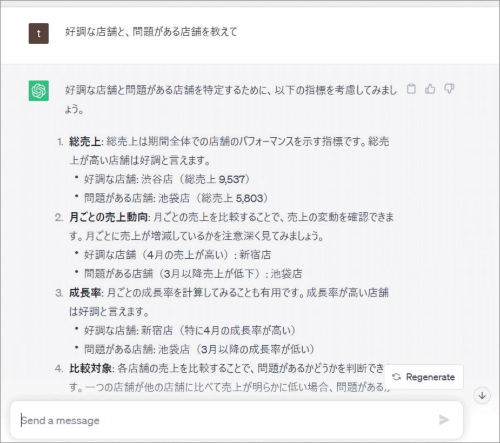
Task: Click the bullet 池袋店（総売上 5,803）
Action: [176, 198]
